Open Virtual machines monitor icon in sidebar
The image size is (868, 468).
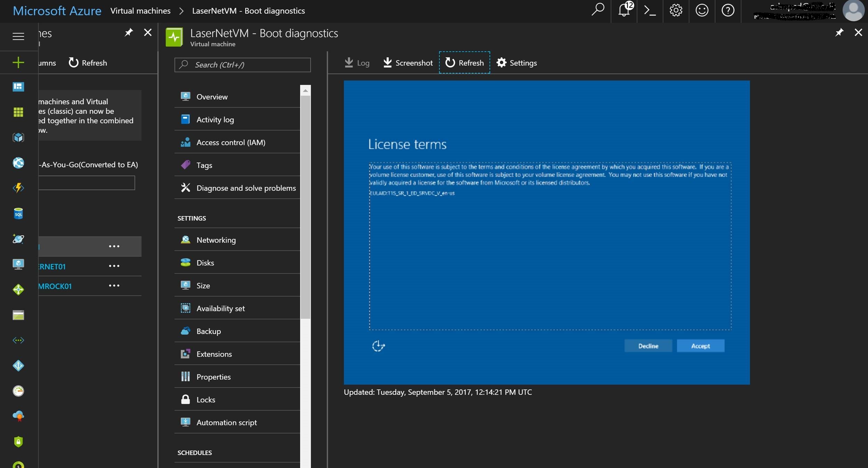click(18, 264)
